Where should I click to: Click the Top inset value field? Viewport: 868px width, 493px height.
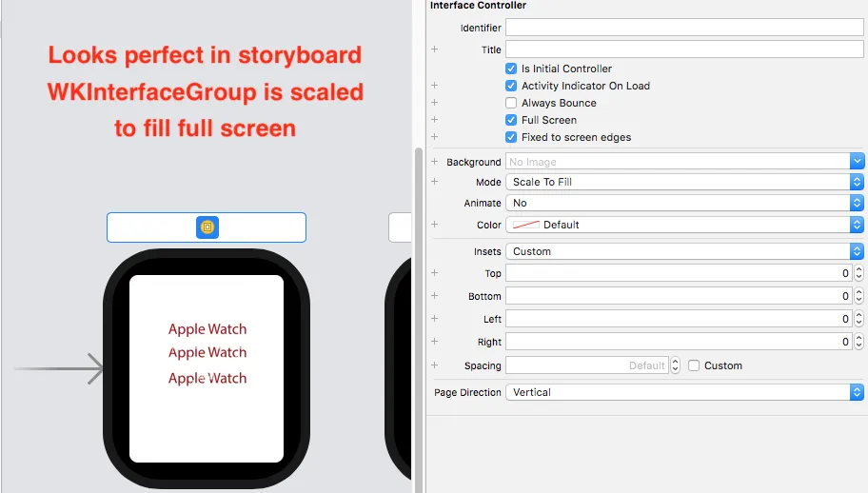[679, 273]
